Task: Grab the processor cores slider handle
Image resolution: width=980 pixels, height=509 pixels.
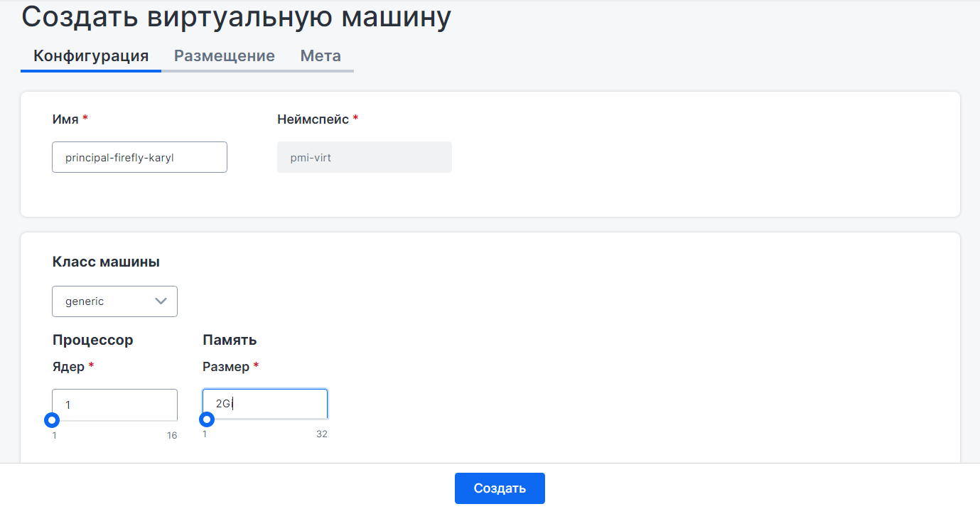Action: [52, 420]
